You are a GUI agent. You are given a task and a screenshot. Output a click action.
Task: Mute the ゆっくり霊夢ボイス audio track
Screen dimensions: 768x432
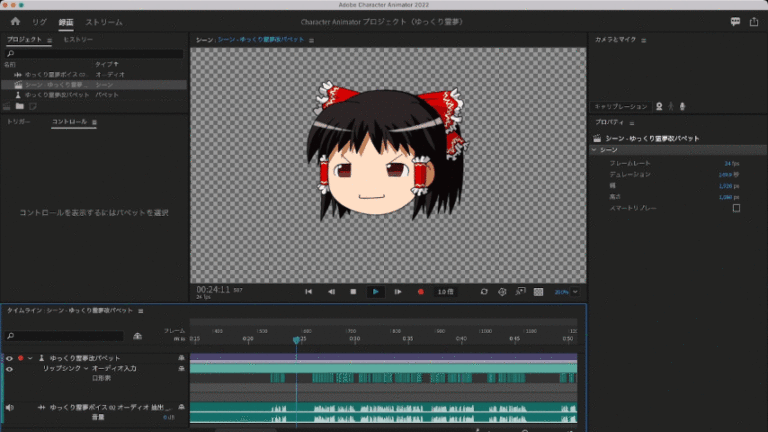point(9,407)
